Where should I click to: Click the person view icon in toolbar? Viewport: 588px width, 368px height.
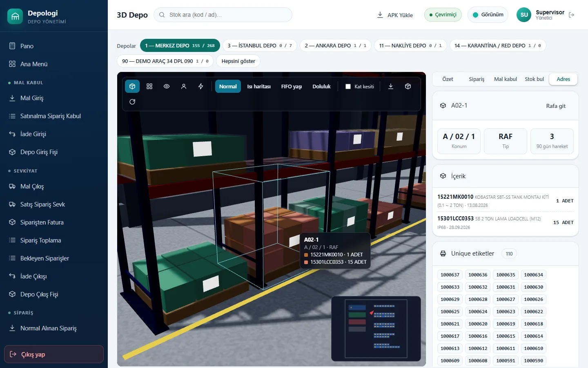[x=184, y=86]
